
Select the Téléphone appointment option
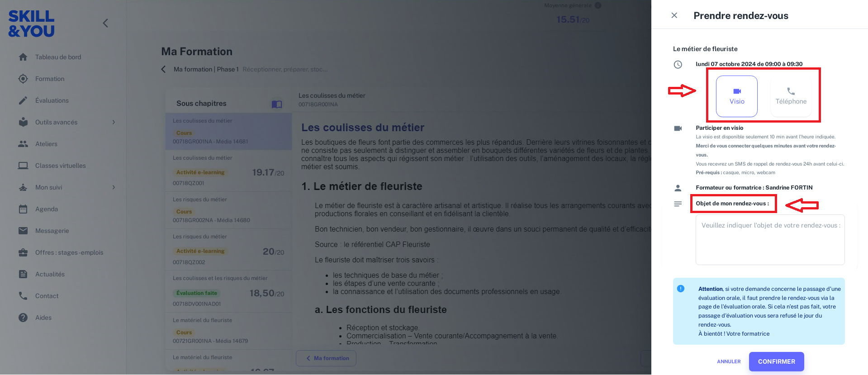[x=791, y=96]
